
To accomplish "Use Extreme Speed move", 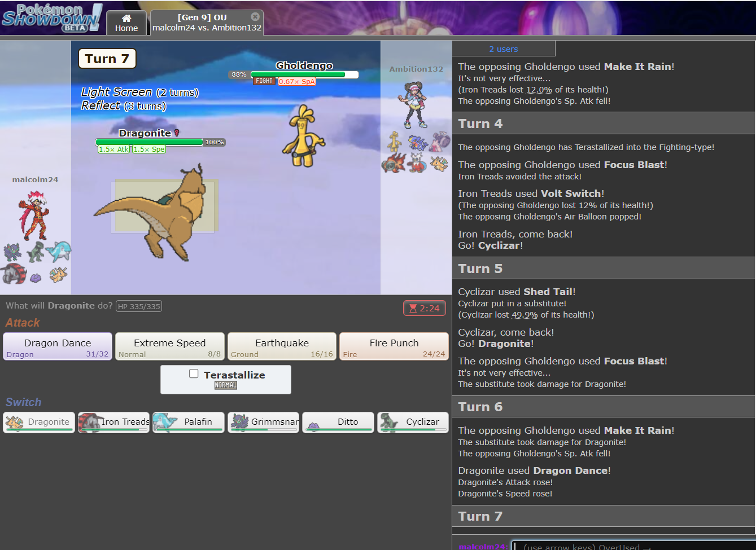I will click(x=169, y=346).
